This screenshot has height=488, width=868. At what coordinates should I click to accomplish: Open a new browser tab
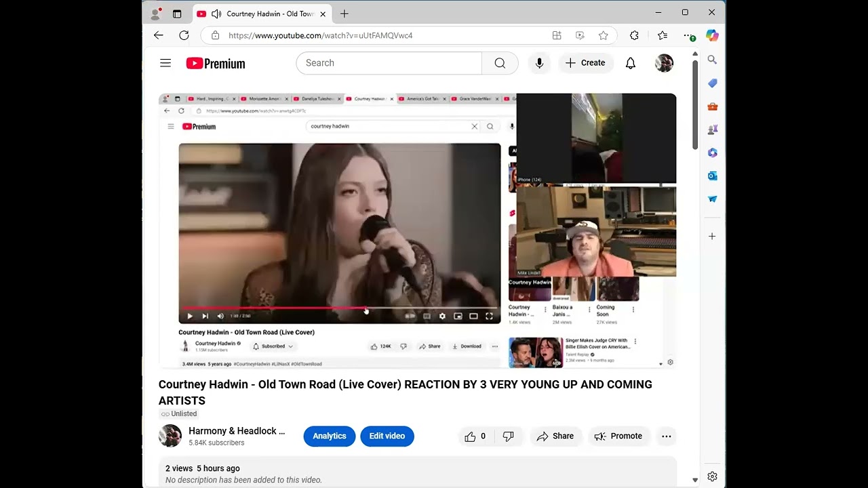pos(344,14)
